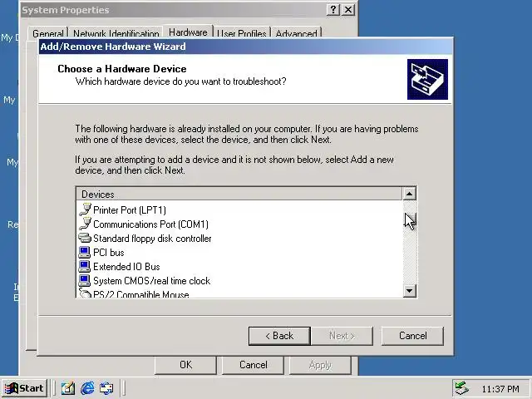
Task: Open the Outlook Express quick launch icon
Action: (106, 388)
